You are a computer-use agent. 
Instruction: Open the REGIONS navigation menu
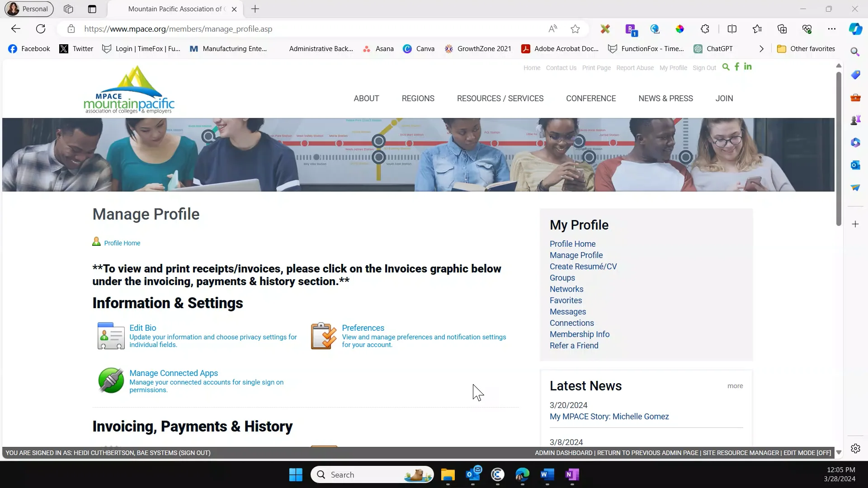tap(418, 99)
